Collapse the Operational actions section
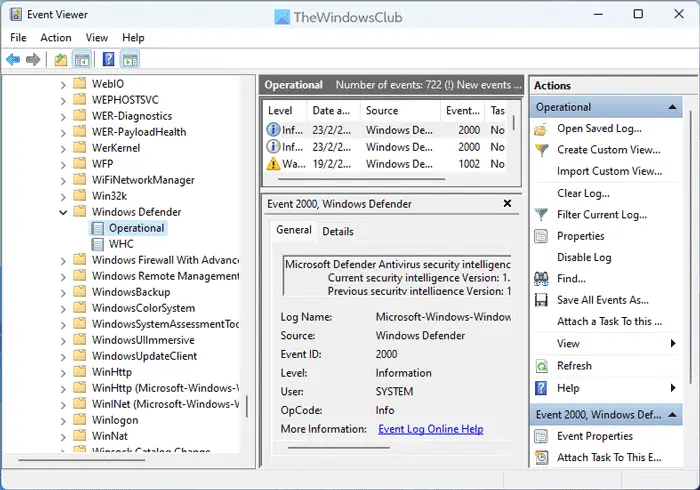This screenshot has width=700, height=490. click(672, 107)
